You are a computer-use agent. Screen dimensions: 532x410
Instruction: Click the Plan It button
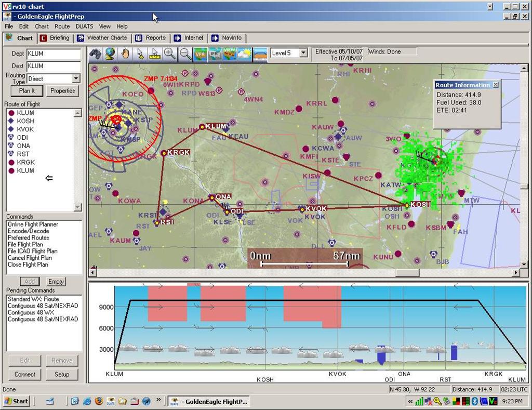pos(27,90)
